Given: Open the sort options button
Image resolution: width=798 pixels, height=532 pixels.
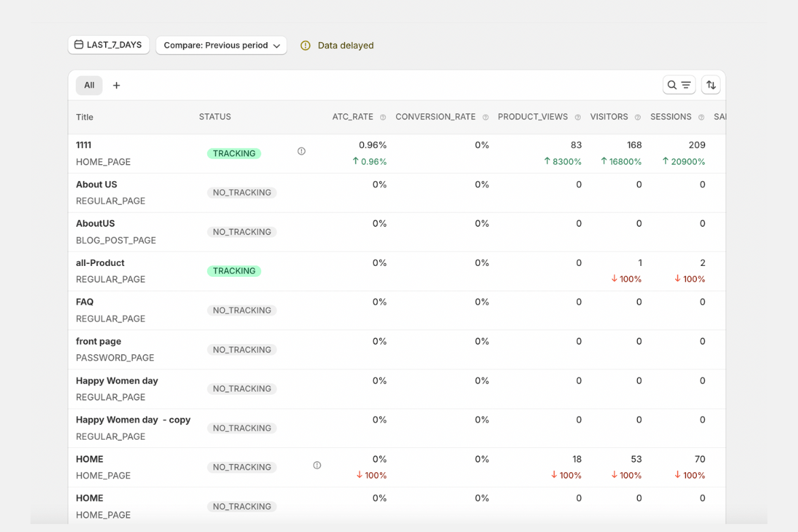Looking at the screenshot, I should pos(711,85).
